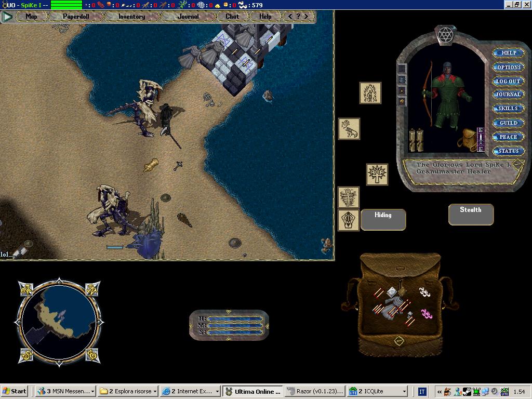
Task: Click the Hiding skill button
Action: [x=383, y=220]
